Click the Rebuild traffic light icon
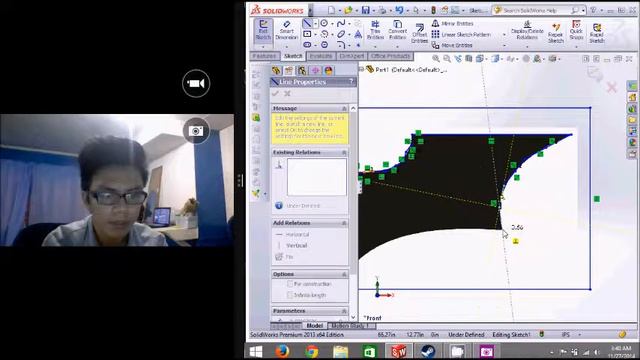640x360 pixels. coord(433,10)
